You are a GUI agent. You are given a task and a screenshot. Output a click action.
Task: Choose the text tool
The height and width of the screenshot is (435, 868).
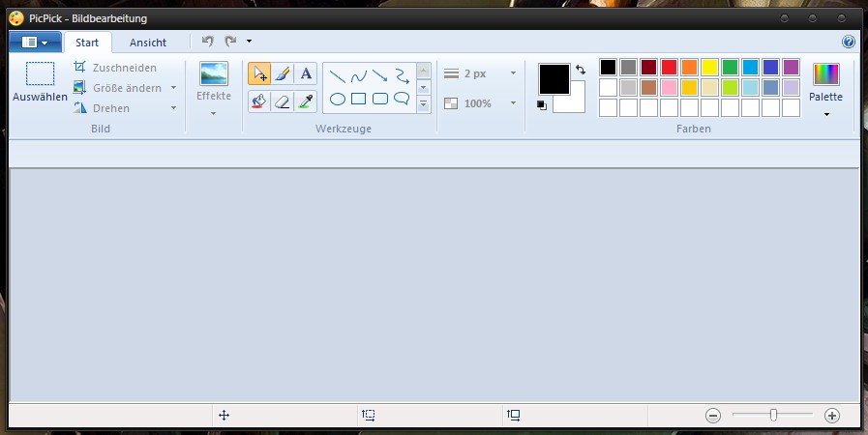pyautogui.click(x=306, y=74)
